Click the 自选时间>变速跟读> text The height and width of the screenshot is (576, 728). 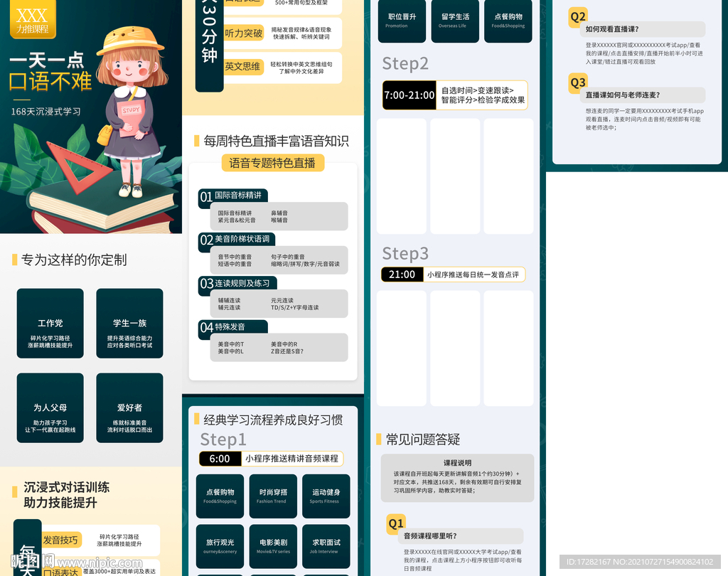coord(478,90)
